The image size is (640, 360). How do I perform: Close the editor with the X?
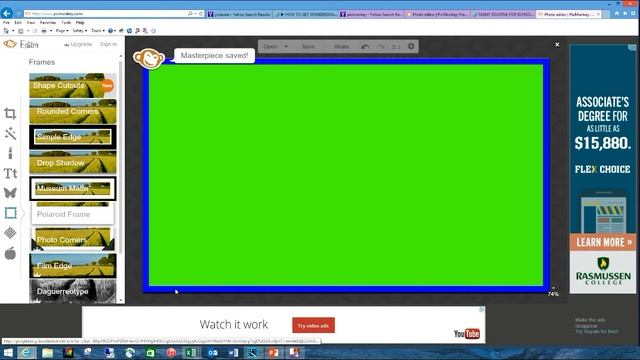pyautogui.click(x=557, y=44)
